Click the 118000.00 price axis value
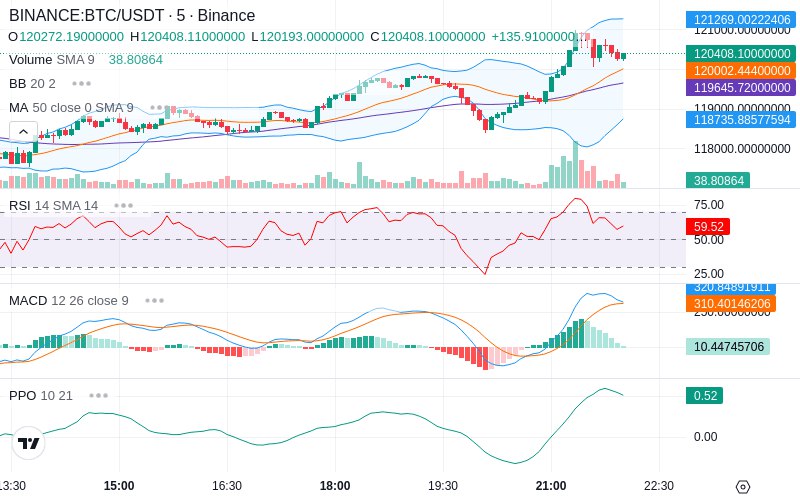Screen dimensions: 800x500 pos(742,149)
